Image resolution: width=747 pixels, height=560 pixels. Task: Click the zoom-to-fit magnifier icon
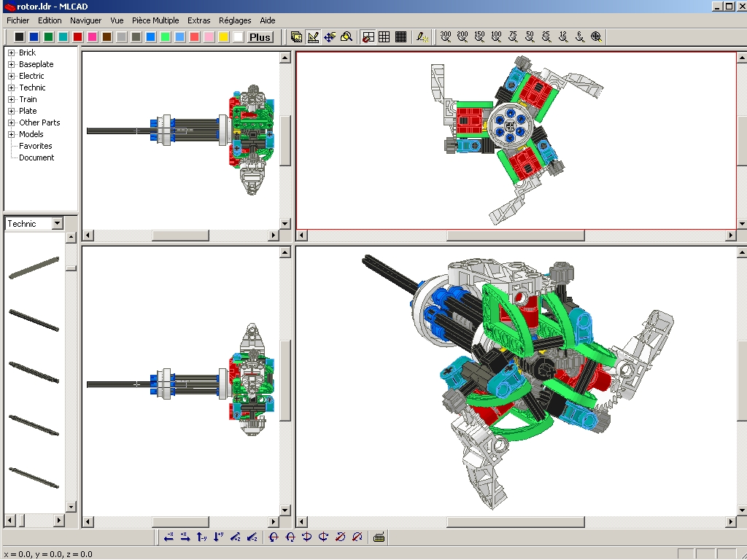click(596, 36)
